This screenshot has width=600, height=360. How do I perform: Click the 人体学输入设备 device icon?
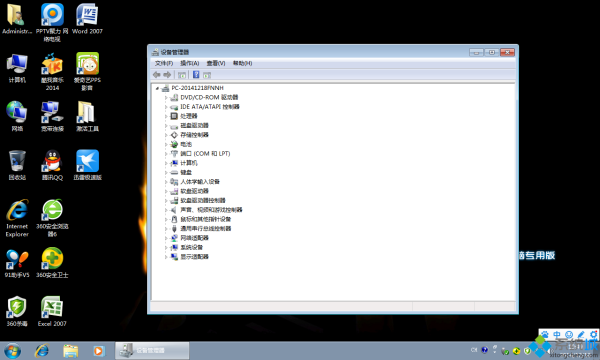point(174,182)
